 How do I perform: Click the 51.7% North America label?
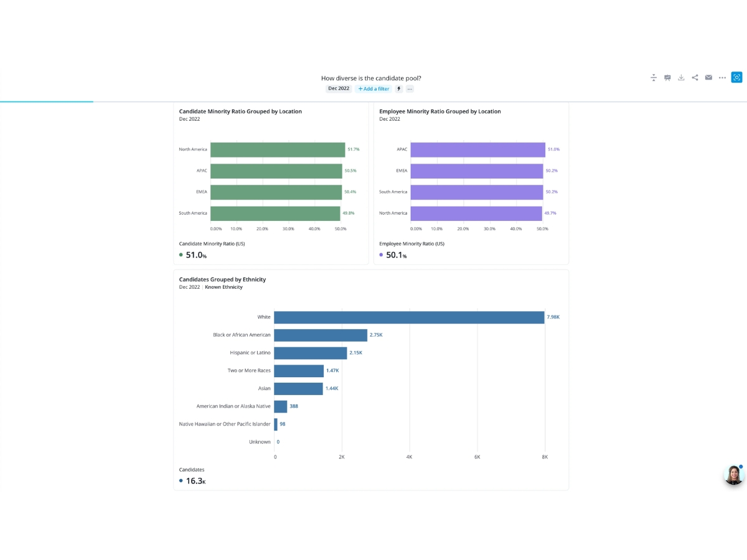(354, 149)
